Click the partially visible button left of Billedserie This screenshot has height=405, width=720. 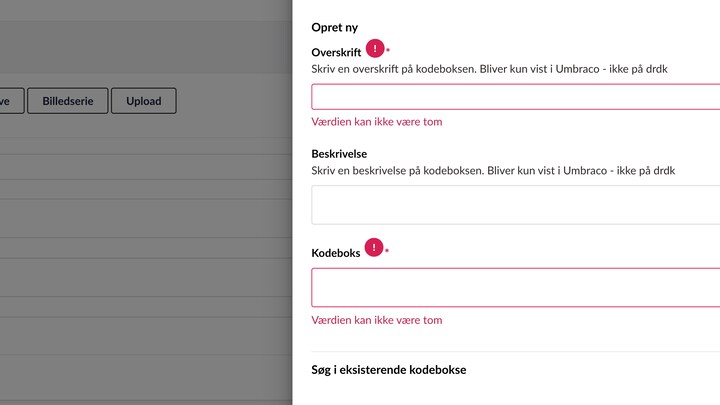(x=10, y=101)
